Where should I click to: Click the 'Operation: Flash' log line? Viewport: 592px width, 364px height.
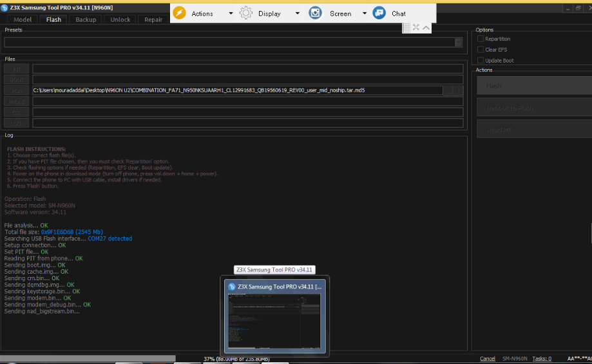click(x=25, y=199)
